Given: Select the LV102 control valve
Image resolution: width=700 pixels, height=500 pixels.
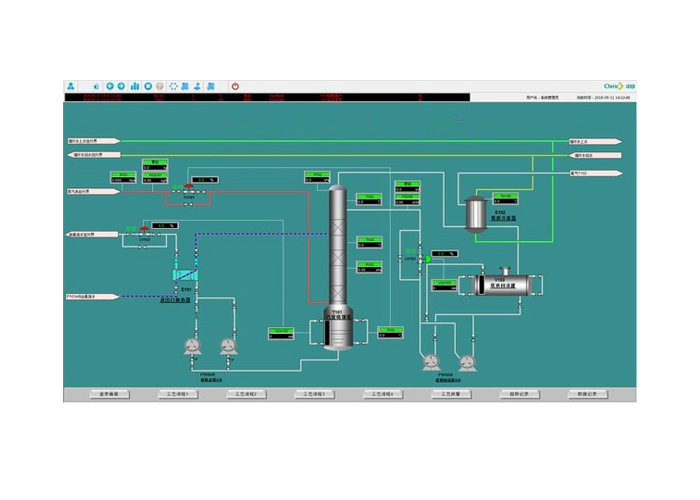Looking at the screenshot, I should 144,232.
